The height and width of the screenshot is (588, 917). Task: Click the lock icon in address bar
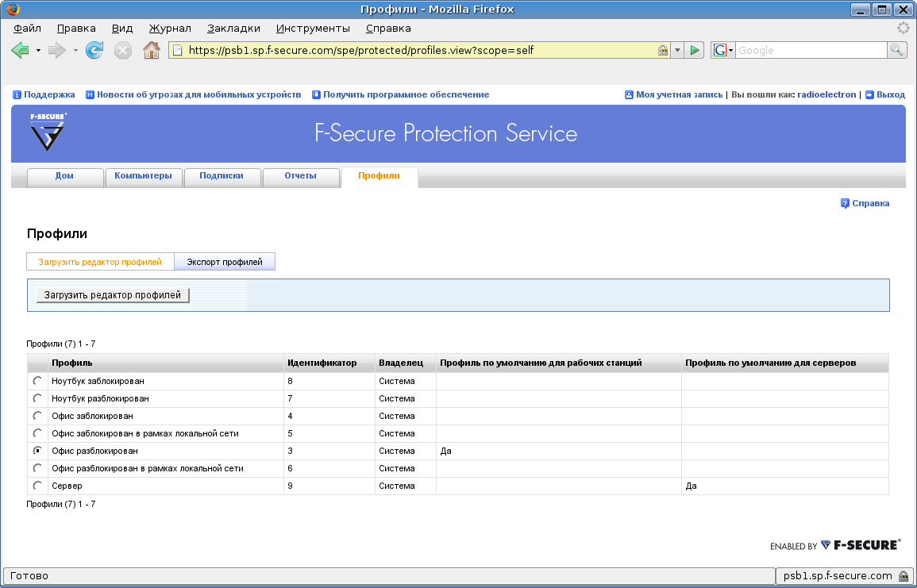[663, 50]
